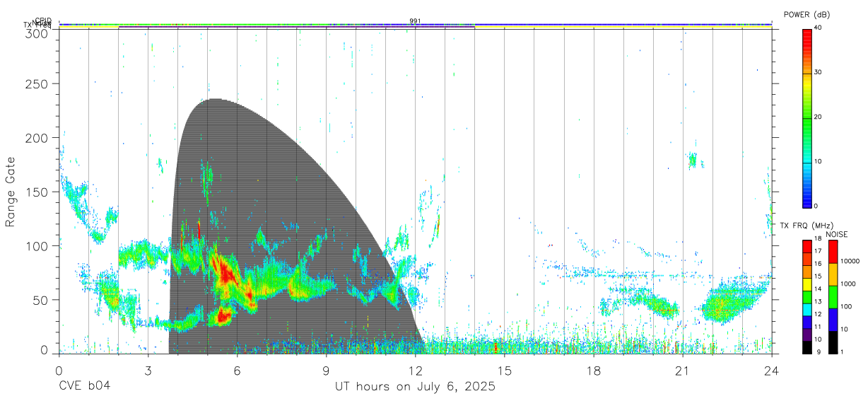Click the noise/frequency strip above the plot
Viewport: 868px width, 401px height.
[415, 25]
